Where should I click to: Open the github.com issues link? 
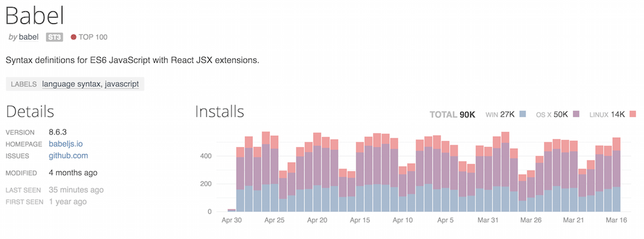[x=68, y=156]
